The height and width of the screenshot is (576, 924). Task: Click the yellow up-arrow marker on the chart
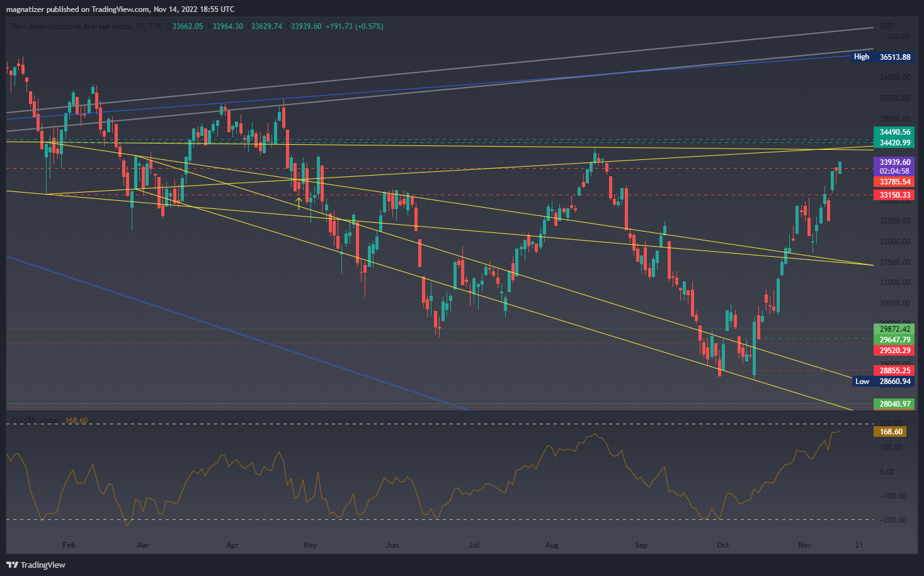(x=299, y=203)
